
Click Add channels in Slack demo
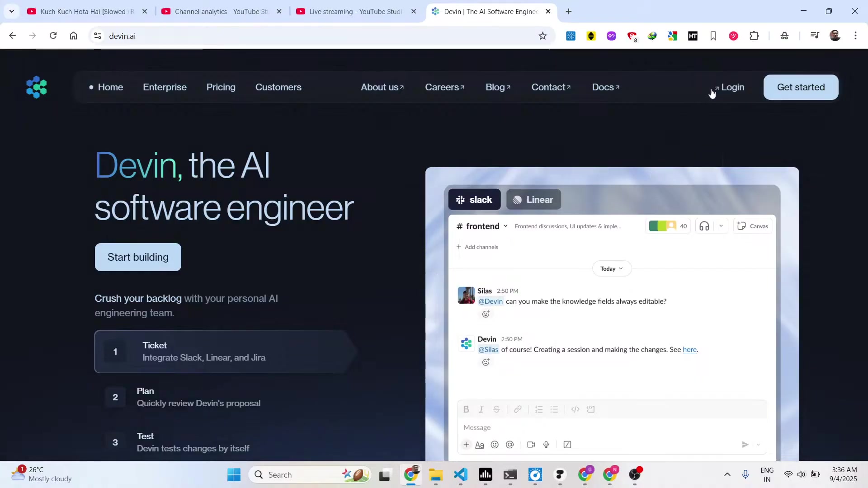tap(477, 247)
